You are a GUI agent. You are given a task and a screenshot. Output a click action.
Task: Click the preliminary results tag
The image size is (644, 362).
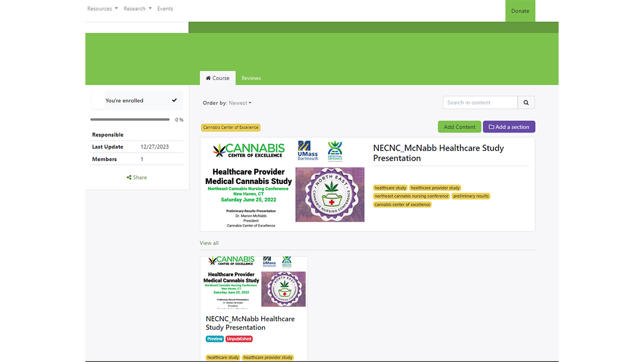471,196
